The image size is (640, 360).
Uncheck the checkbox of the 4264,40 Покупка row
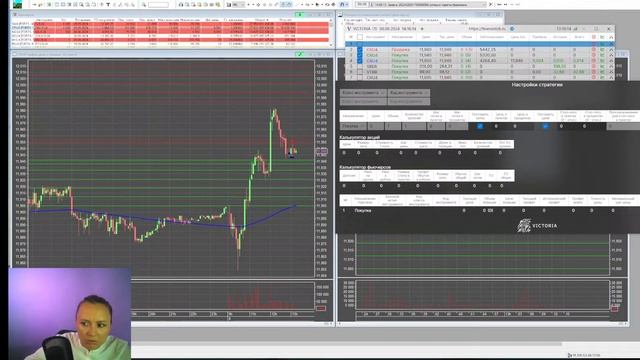(360, 60)
